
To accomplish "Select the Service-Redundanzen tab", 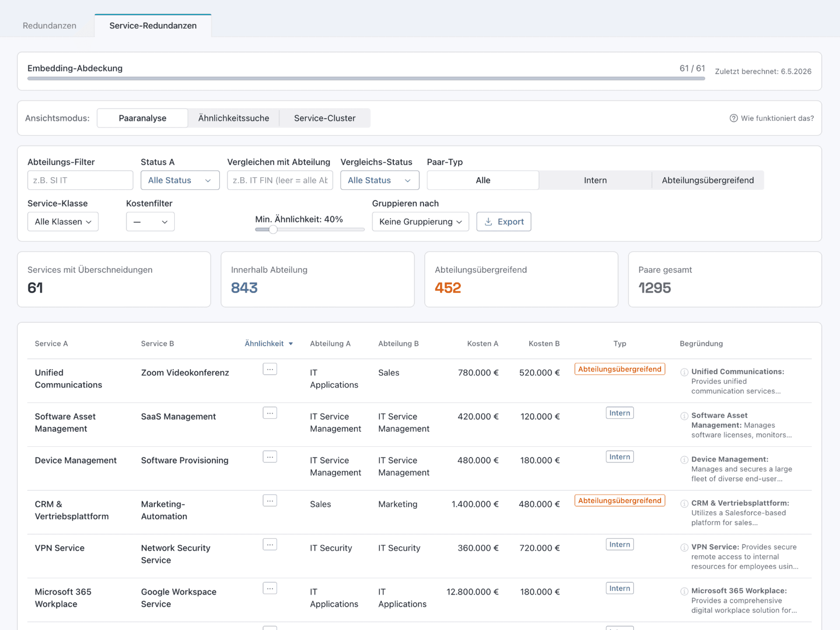I will point(153,25).
